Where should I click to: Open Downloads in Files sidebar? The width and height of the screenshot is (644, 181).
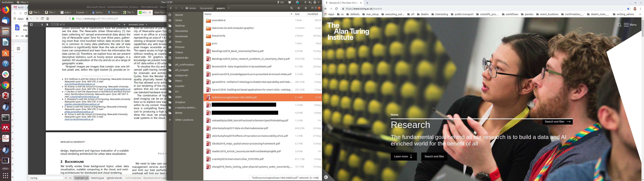pos(181,36)
